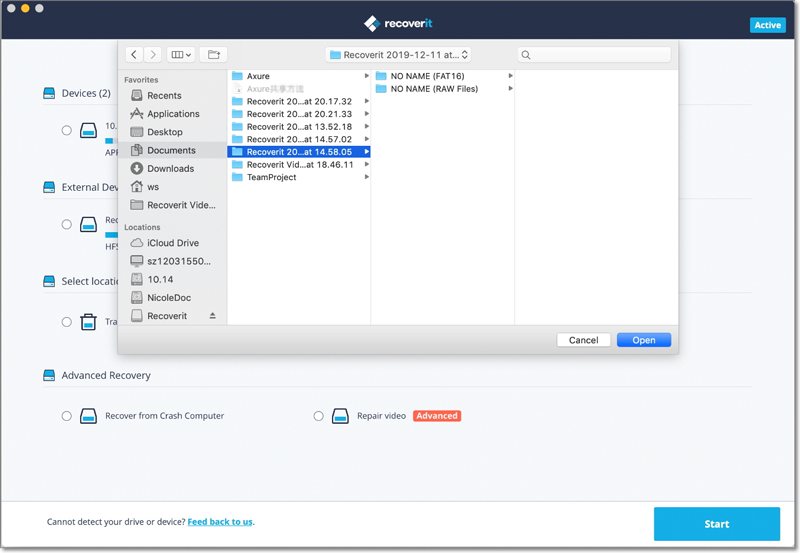Click the Open button
The height and width of the screenshot is (553, 800).
[x=644, y=340]
